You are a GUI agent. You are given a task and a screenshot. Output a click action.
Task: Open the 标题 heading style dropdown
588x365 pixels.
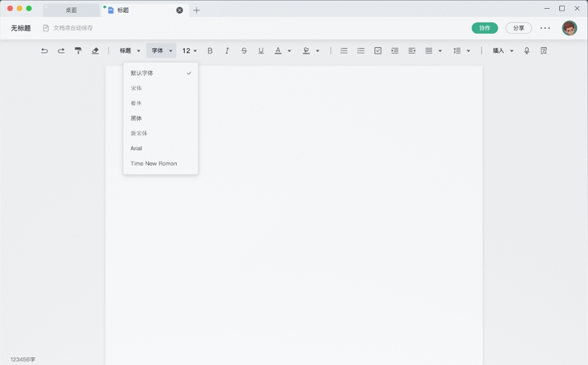[x=130, y=50]
